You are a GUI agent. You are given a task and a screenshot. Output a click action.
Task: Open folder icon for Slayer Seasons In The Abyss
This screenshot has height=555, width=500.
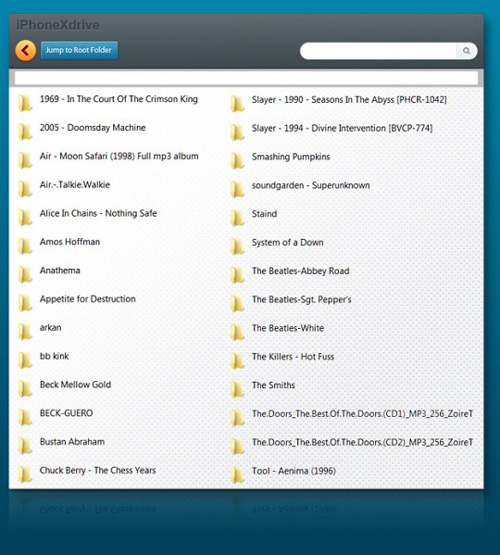tap(237, 104)
